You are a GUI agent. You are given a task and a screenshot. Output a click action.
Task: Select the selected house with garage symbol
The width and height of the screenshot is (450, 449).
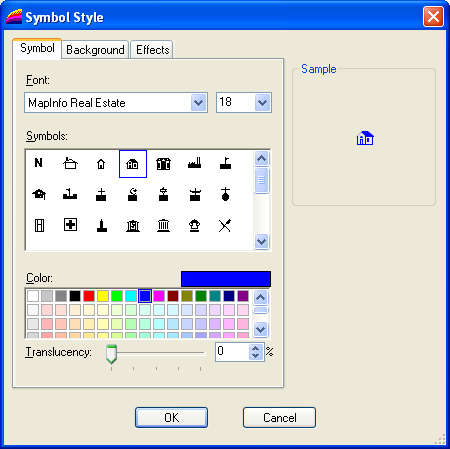pos(133,164)
